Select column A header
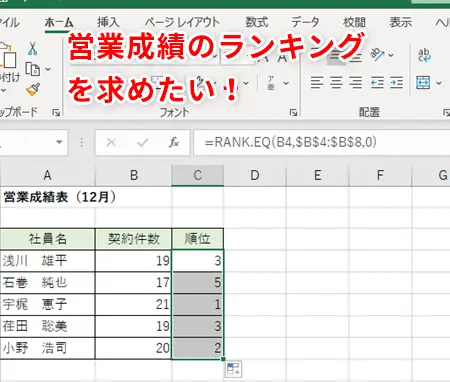Screen dimensions: 450x382 pos(47,175)
